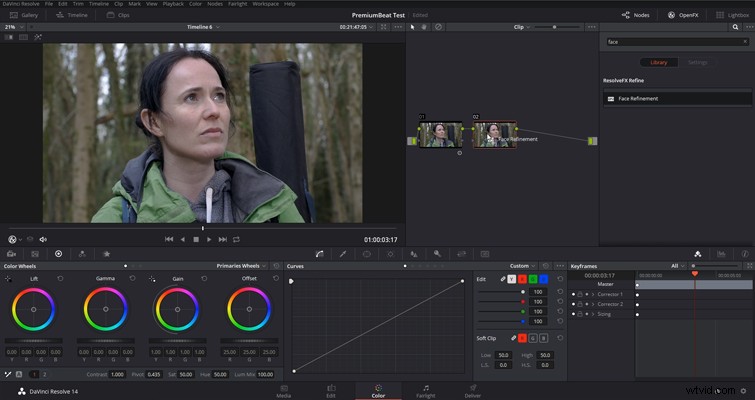Screen dimensions: 755x400
Task: Click the viewer playhead scrubber bar
Action: pos(202,228)
